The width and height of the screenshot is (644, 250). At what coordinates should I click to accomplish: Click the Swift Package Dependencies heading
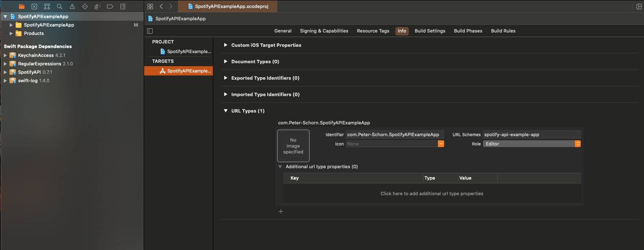click(x=38, y=46)
